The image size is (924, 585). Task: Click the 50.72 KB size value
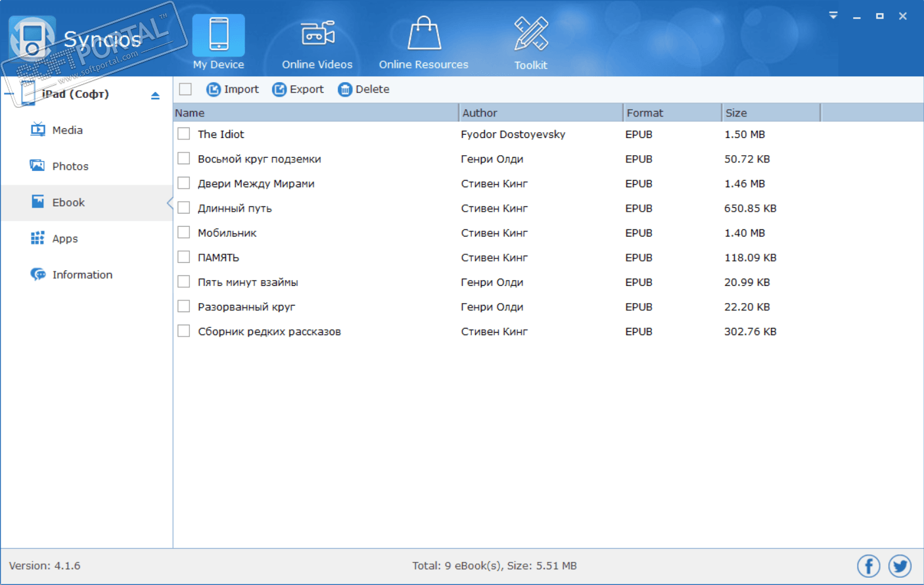click(747, 159)
